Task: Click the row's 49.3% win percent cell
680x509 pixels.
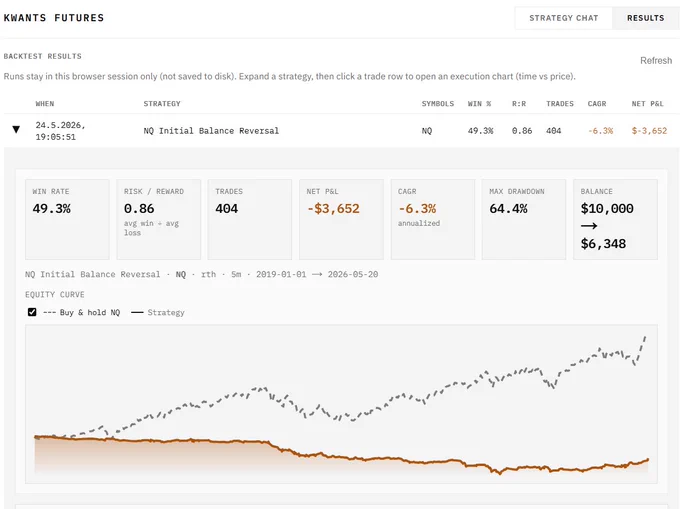Action: (x=480, y=131)
